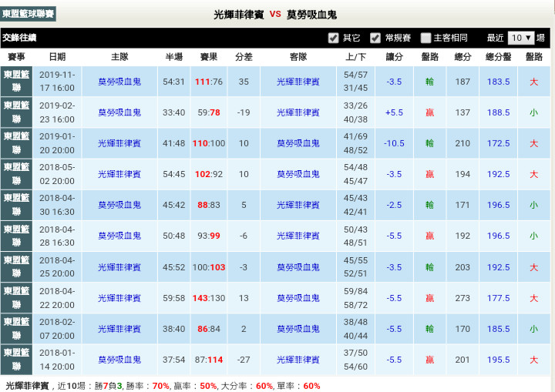Image resolution: width=555 pixels, height=392 pixels.
Task: Open the 最近 10 場 dropdown
Action: [520, 38]
